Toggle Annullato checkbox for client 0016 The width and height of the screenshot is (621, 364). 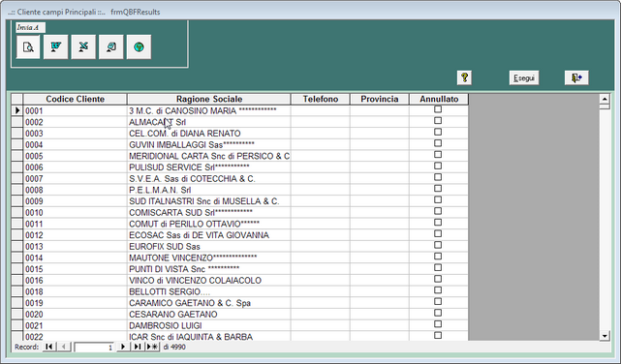tap(438, 279)
